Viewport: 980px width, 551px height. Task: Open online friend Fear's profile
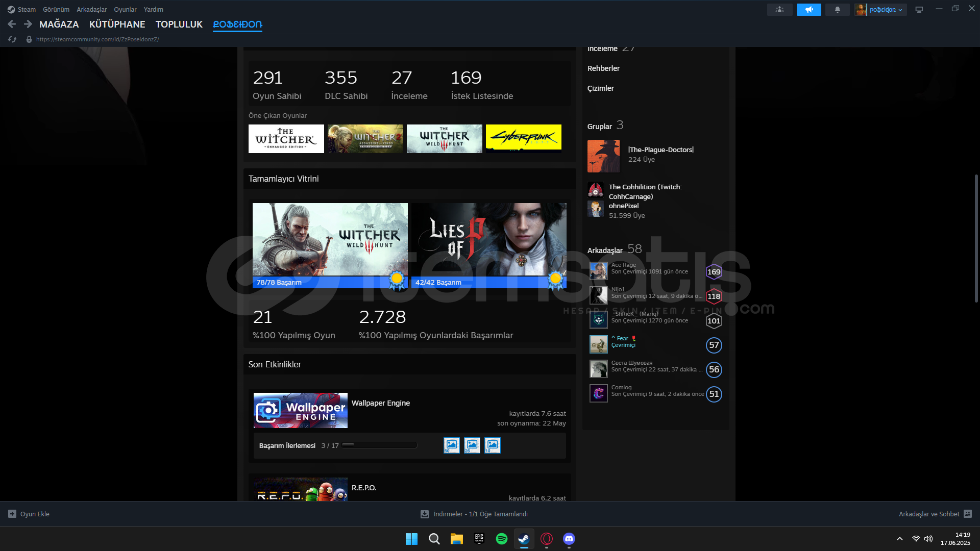pos(655,345)
